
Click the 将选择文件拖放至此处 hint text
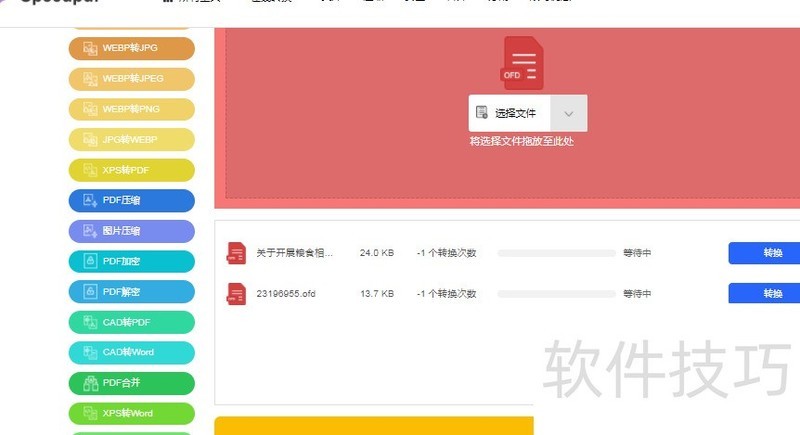[x=521, y=141]
